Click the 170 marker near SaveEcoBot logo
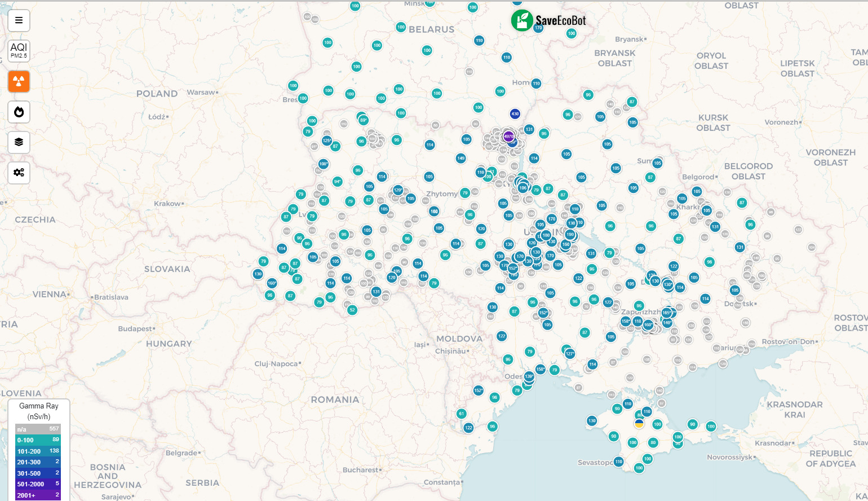Screen dimensions: 868x501 pos(538,28)
